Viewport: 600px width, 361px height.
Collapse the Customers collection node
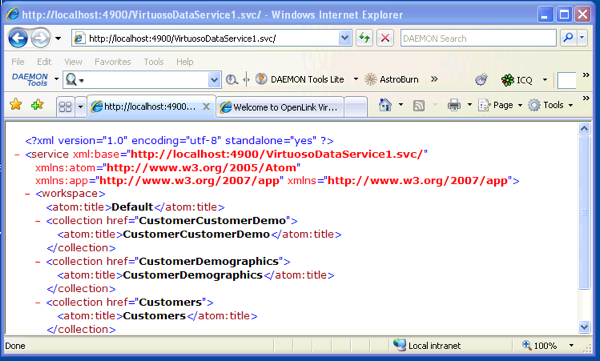pos(38,303)
